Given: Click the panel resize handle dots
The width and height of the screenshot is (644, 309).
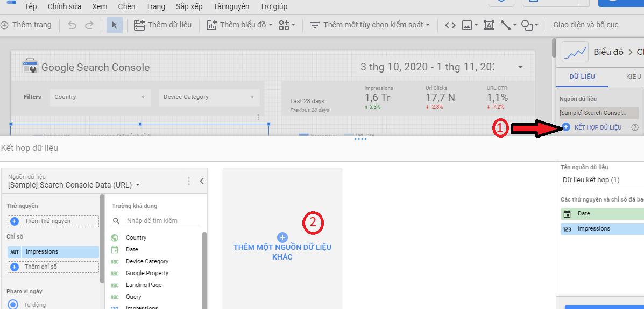Looking at the screenshot, I should point(360,139).
